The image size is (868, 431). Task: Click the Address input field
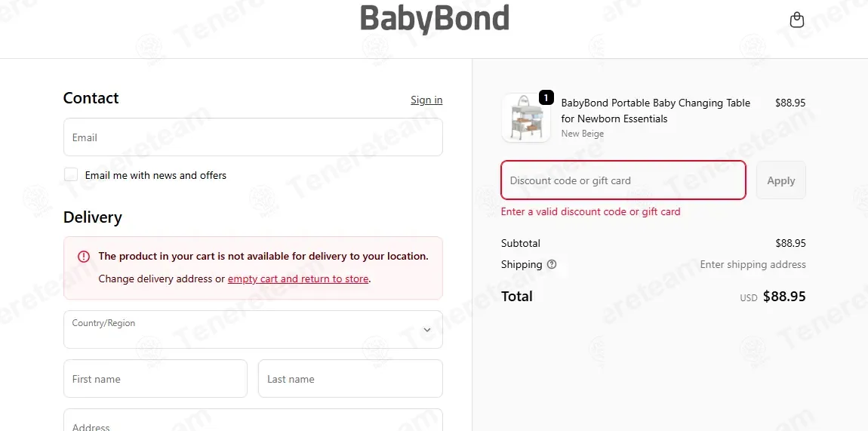pyautogui.click(x=253, y=420)
